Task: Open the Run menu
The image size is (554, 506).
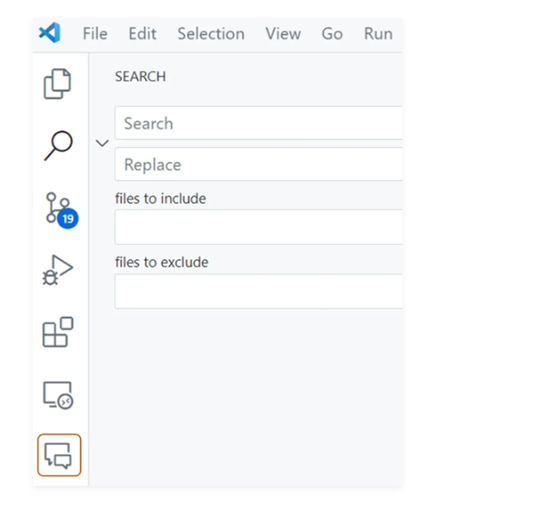Action: click(x=378, y=34)
